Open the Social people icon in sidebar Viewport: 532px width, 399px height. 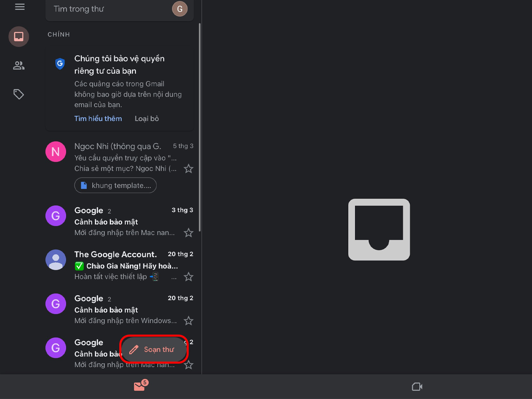[x=19, y=66]
